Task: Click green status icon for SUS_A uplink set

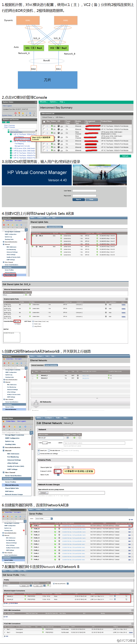Action: pos(26,295)
